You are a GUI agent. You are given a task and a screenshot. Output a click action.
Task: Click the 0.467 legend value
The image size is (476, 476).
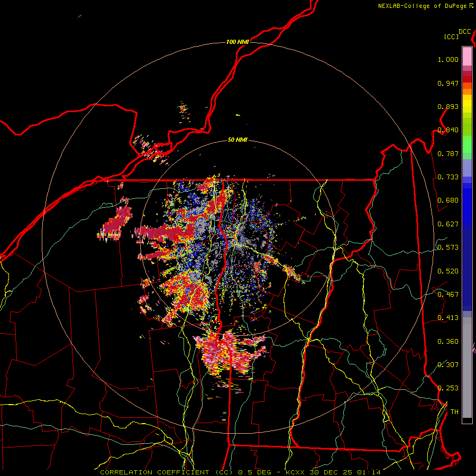(x=448, y=295)
